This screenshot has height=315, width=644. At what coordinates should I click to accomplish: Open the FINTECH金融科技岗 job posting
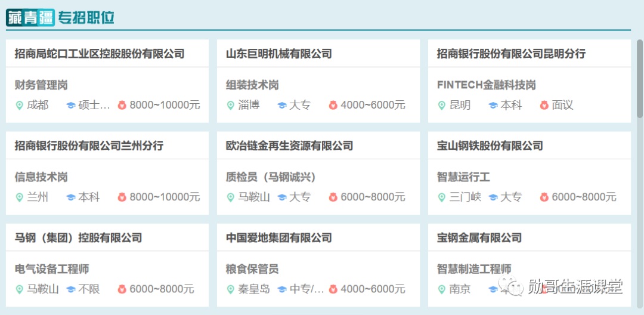pos(487,85)
